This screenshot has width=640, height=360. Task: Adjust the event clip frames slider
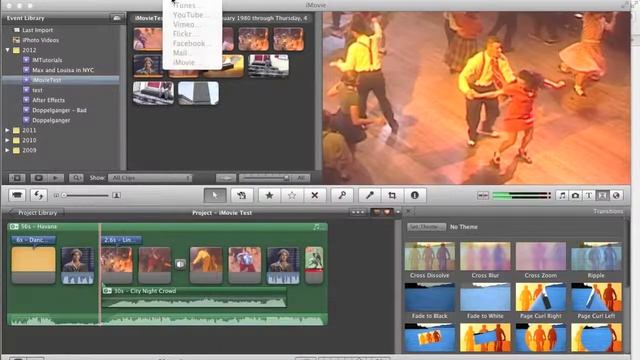[x=265, y=178]
